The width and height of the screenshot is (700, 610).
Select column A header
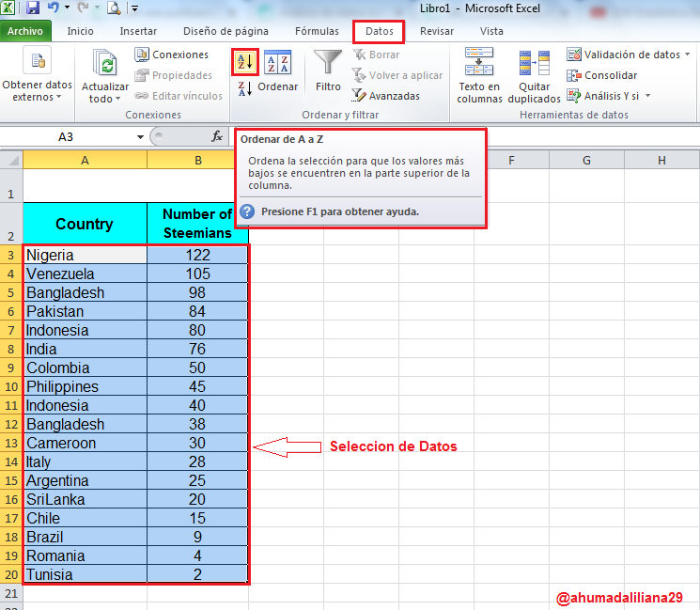[85, 160]
